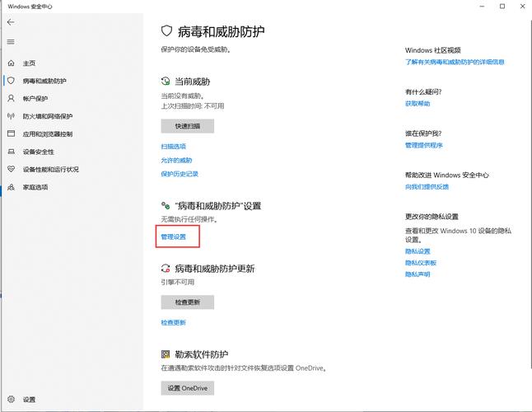This screenshot has width=532, height=412.
Task: Open 家庭选项 in the sidebar
Action: [35, 187]
